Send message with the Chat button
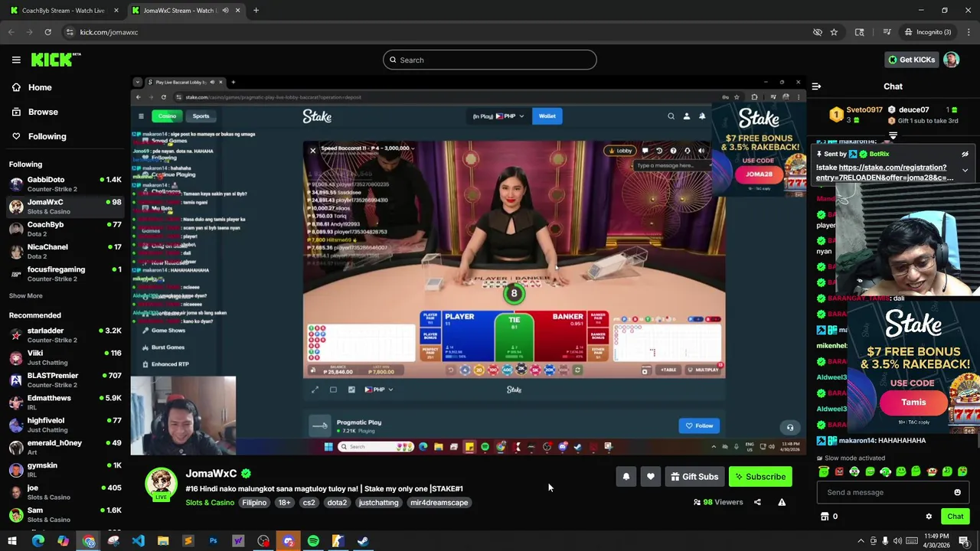 point(955,517)
